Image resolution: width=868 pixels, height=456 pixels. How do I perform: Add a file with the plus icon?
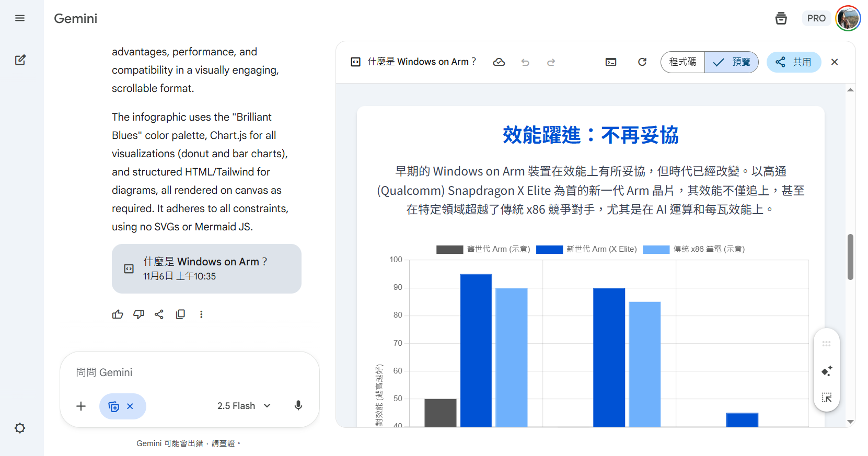(x=81, y=406)
